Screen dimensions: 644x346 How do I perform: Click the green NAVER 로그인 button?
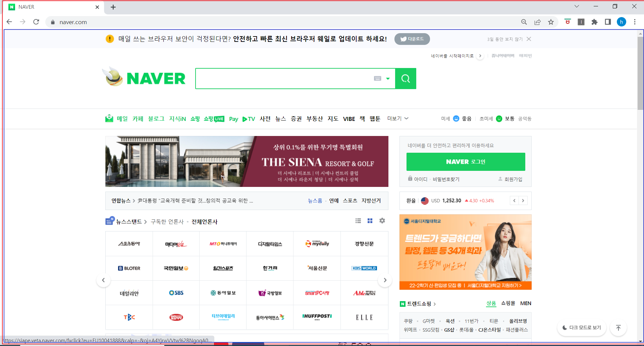point(466,162)
